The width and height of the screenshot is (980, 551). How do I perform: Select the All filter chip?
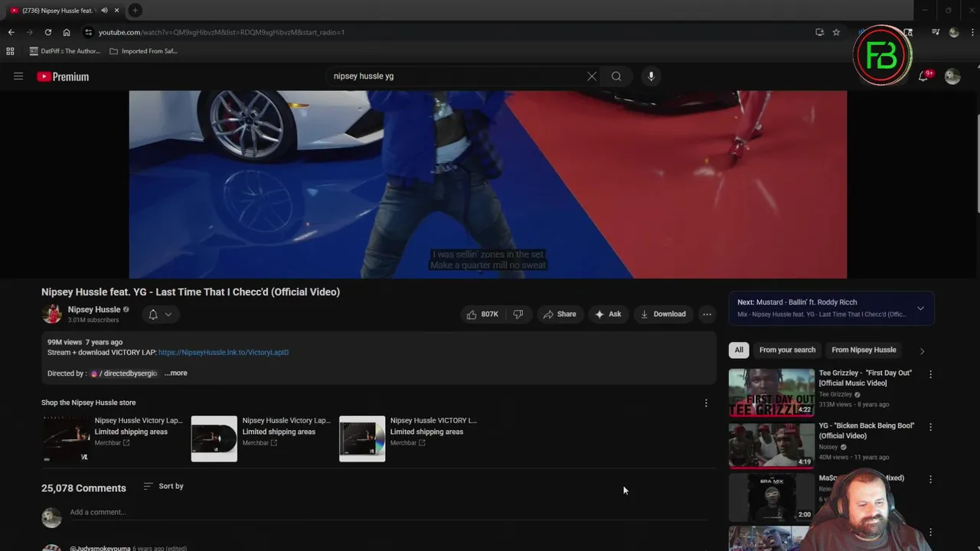[x=739, y=350]
